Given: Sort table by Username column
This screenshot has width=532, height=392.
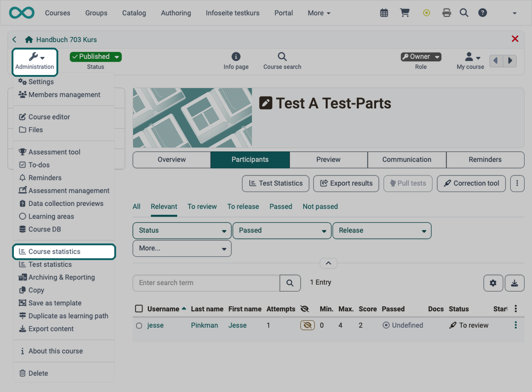Looking at the screenshot, I should (163, 309).
